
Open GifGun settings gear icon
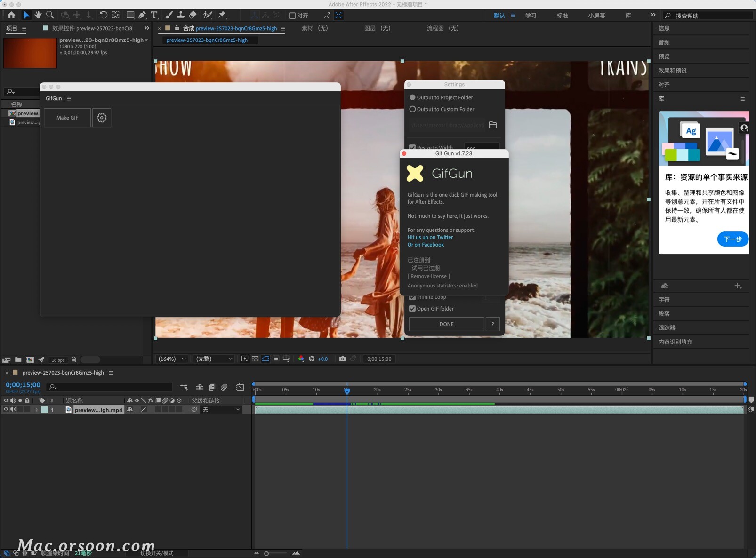pyautogui.click(x=102, y=118)
